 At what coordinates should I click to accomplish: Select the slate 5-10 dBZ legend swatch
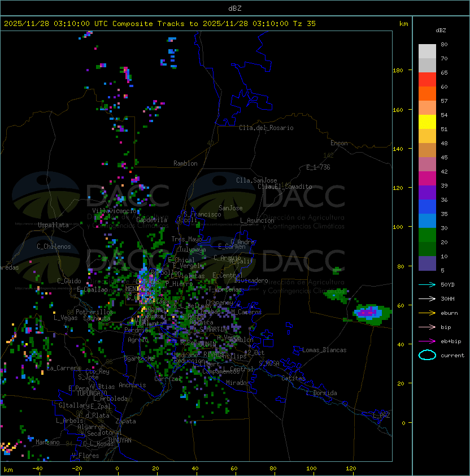coord(427,263)
